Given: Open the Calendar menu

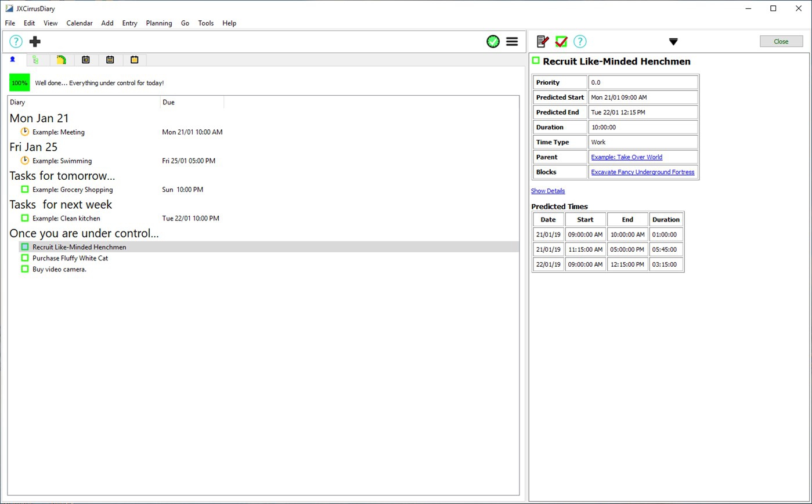Looking at the screenshot, I should [80, 23].
